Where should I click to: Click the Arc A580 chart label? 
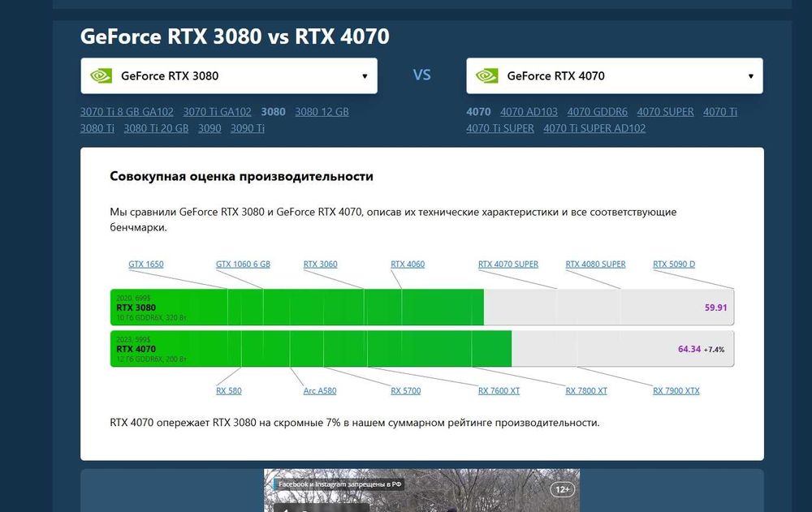[x=319, y=391]
